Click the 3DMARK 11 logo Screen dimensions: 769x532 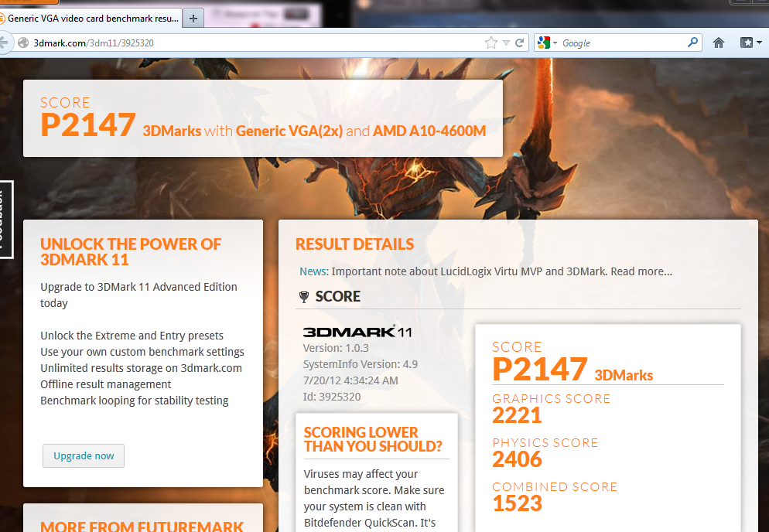(357, 332)
